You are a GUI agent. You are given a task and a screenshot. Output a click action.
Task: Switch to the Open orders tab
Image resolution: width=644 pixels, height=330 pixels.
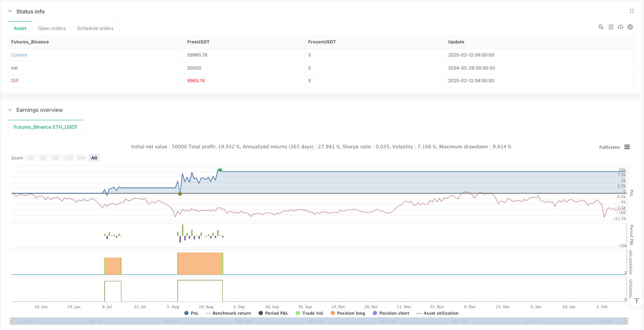[52, 28]
